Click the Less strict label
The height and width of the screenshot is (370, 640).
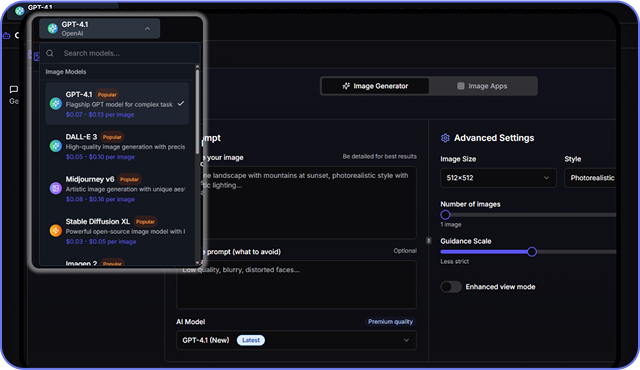(455, 261)
